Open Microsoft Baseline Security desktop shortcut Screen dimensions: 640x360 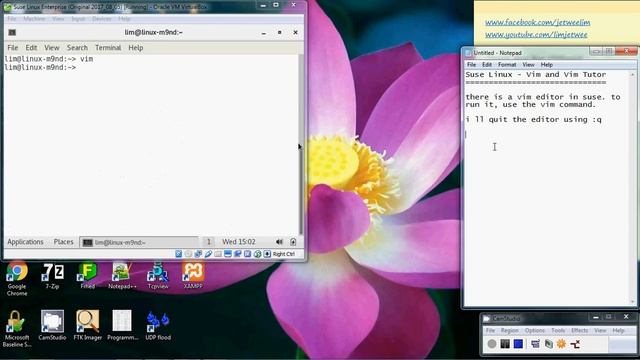coord(17,329)
